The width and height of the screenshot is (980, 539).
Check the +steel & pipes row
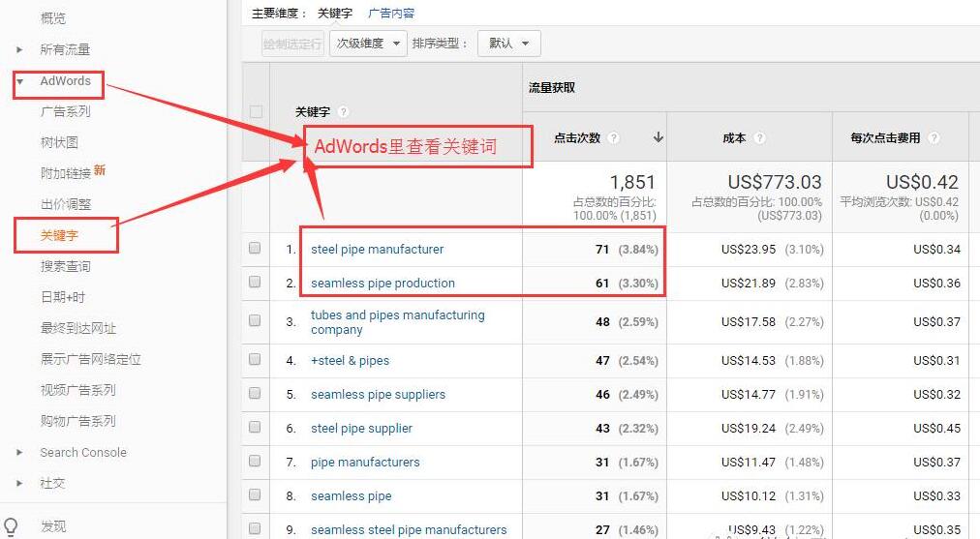pos(255,359)
